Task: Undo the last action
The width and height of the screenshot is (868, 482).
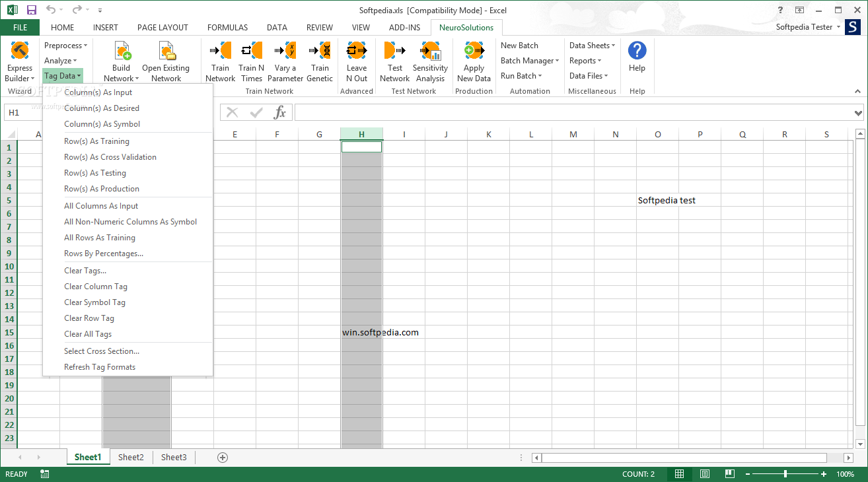Action: (51, 10)
